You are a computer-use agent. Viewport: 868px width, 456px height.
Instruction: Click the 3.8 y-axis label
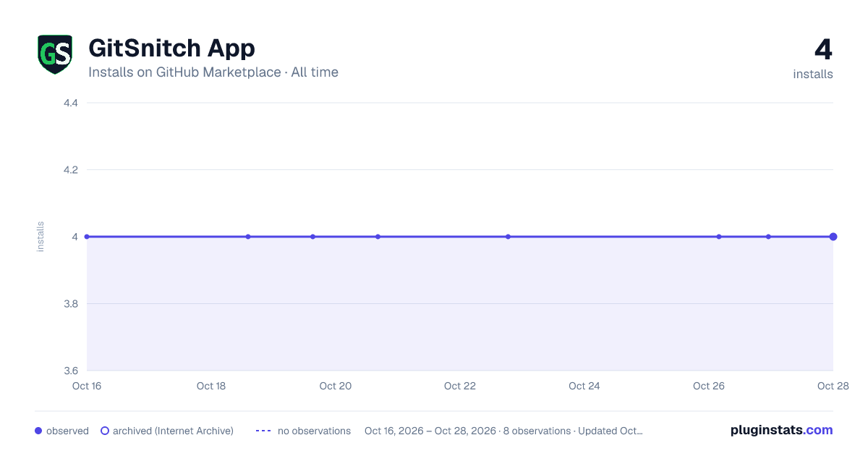pyautogui.click(x=71, y=304)
